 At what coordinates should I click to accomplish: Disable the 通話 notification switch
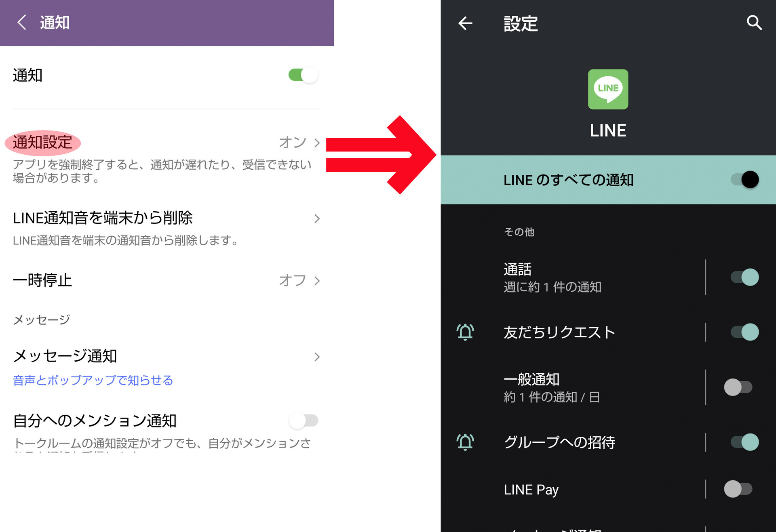pyautogui.click(x=744, y=277)
